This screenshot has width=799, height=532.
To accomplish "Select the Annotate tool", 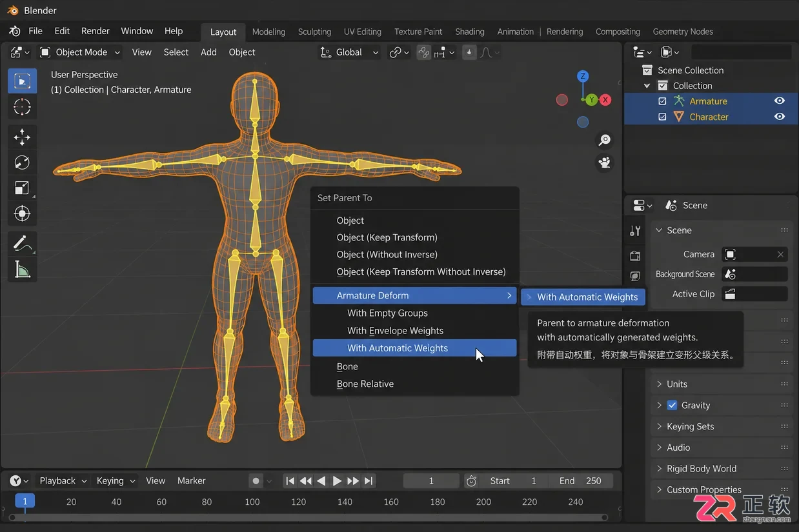I will click(x=22, y=244).
